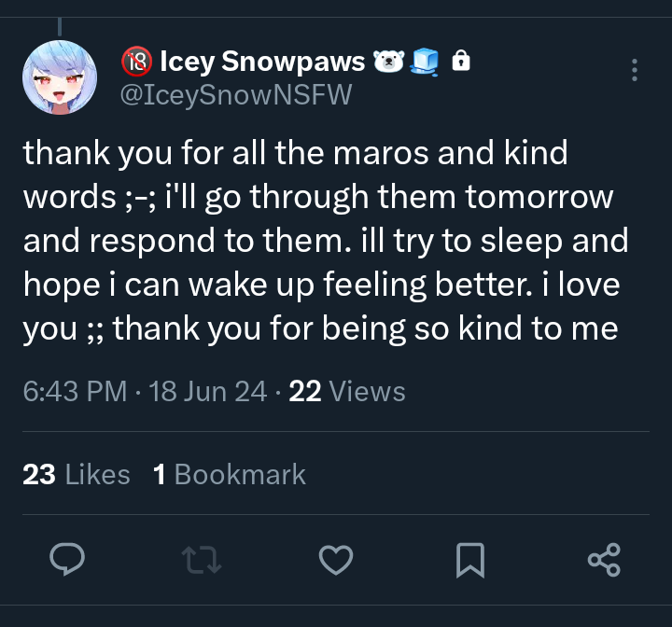Toggle the bookmark icon in action bar
Viewport: 672px width, 627px height.
(469, 560)
